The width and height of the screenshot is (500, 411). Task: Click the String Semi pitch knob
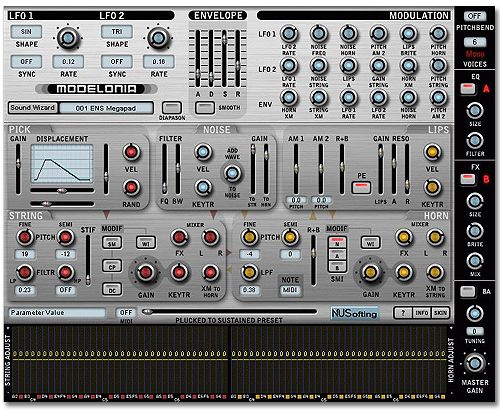coord(66,237)
